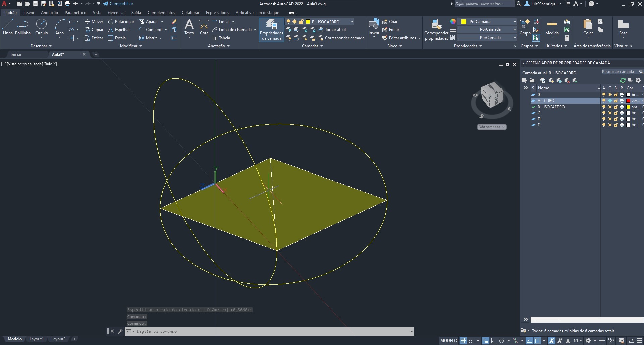This screenshot has width=644, height=345.
Task: Select the Círculo drawing tool
Action: tap(42, 27)
